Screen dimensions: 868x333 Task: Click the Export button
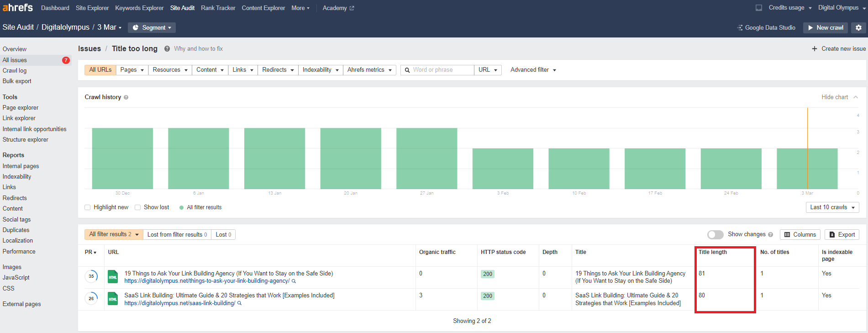[x=842, y=235]
